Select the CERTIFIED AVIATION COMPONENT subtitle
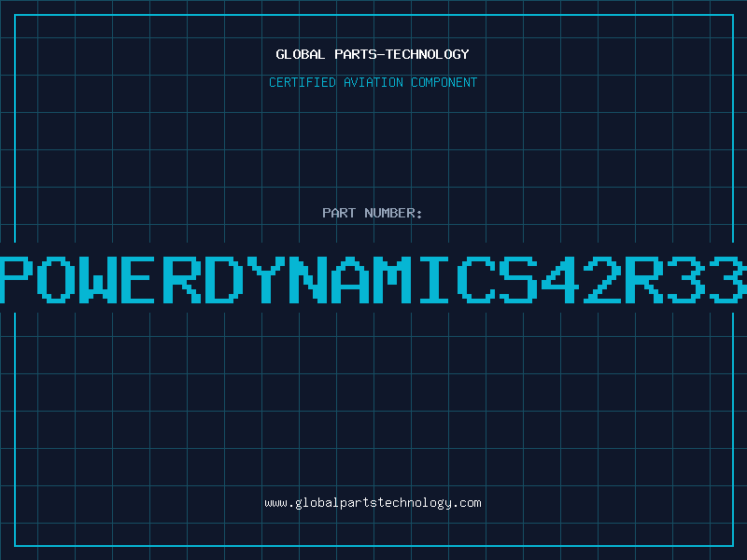747x560 pixels. point(373,82)
